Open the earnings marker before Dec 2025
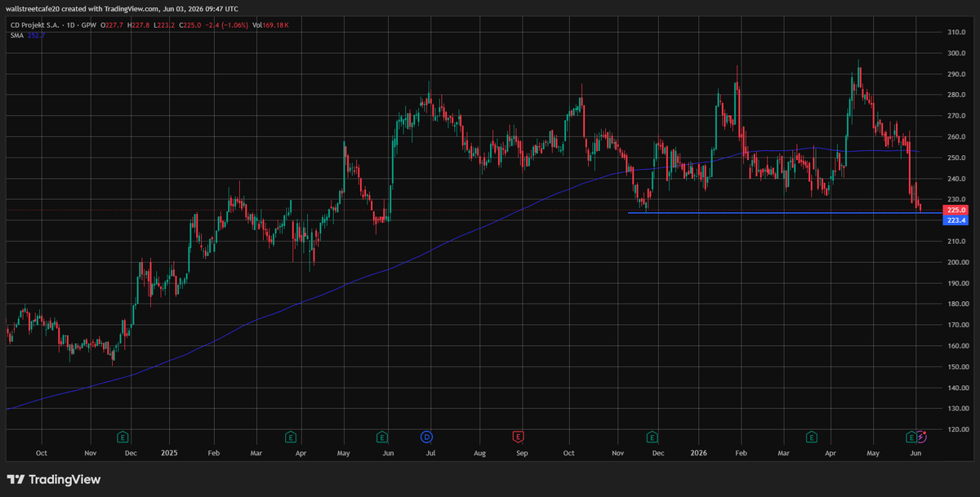This screenshot has height=497, width=980. pyautogui.click(x=652, y=437)
